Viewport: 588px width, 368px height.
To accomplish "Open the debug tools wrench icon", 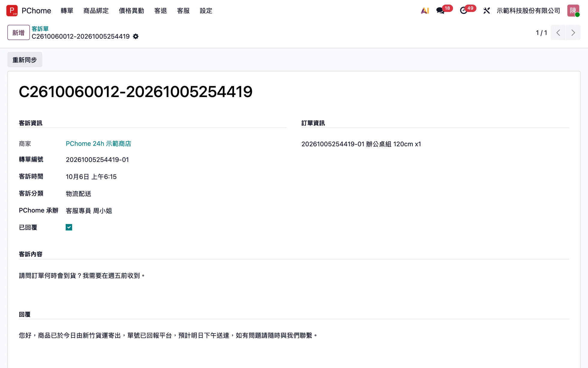I will tap(487, 11).
